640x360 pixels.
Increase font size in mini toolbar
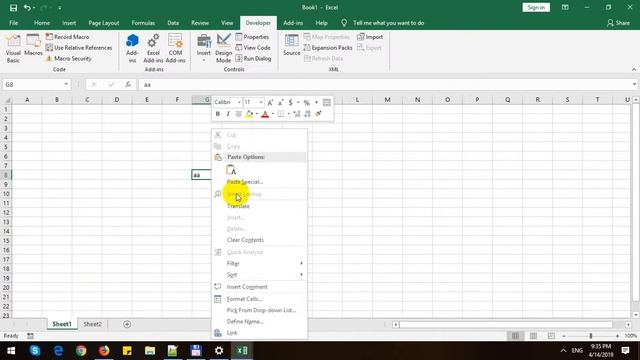[x=270, y=102]
